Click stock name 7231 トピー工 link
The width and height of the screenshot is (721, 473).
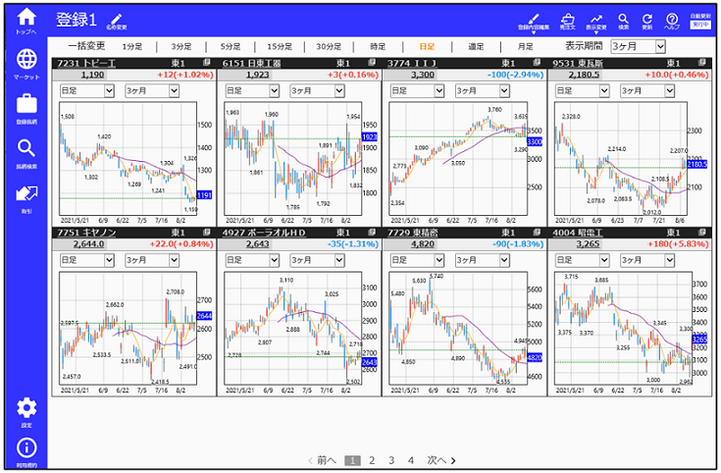86,63
